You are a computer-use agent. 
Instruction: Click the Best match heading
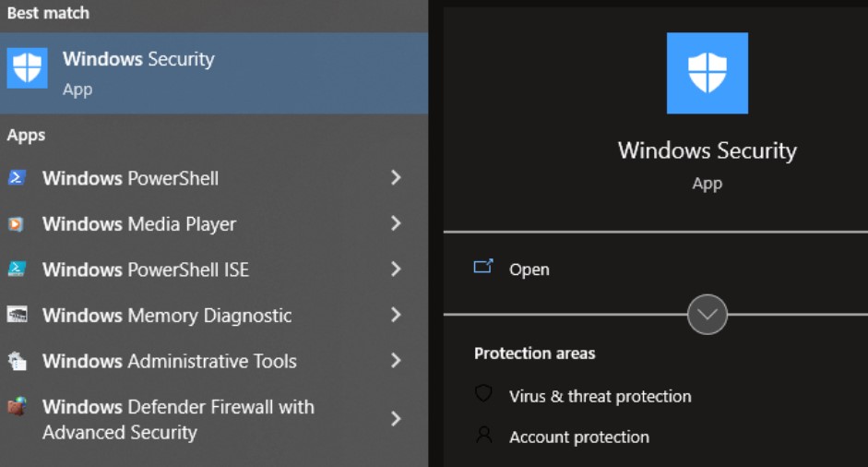48,13
